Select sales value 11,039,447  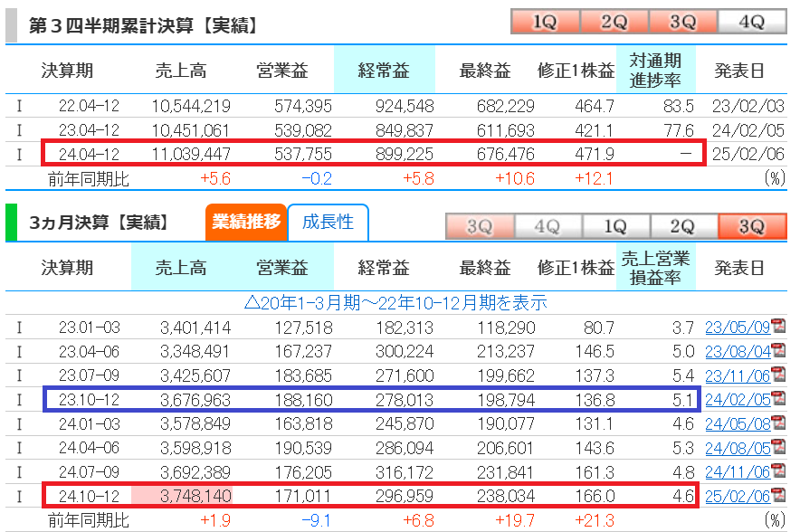[x=191, y=154]
